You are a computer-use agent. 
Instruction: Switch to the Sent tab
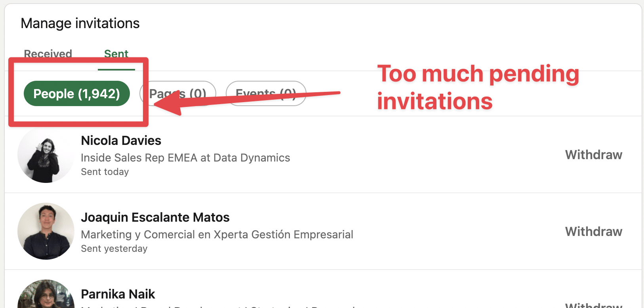(116, 53)
